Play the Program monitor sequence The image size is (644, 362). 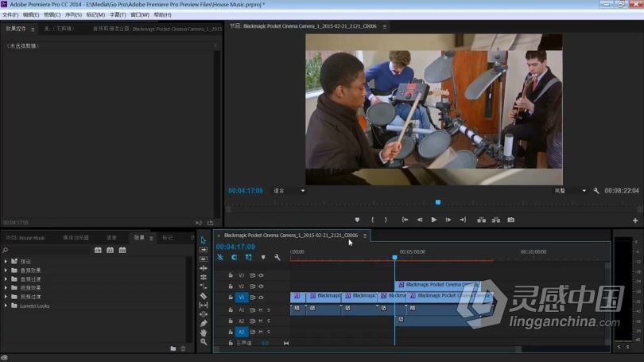(x=434, y=220)
